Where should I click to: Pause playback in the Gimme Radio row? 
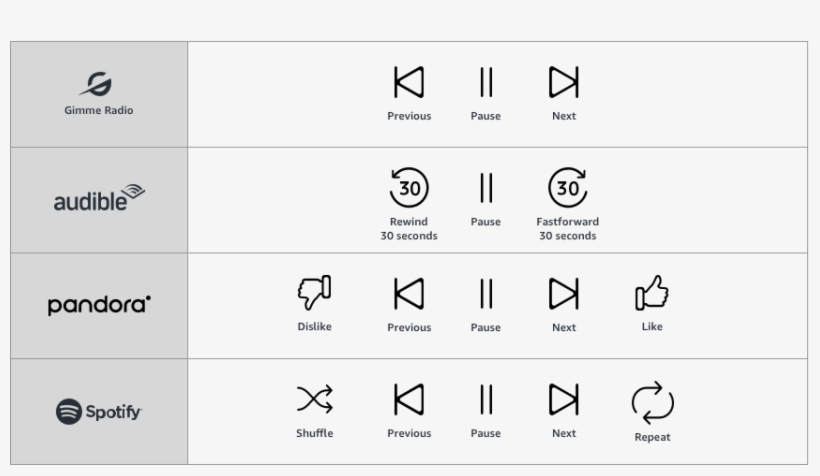(x=486, y=82)
